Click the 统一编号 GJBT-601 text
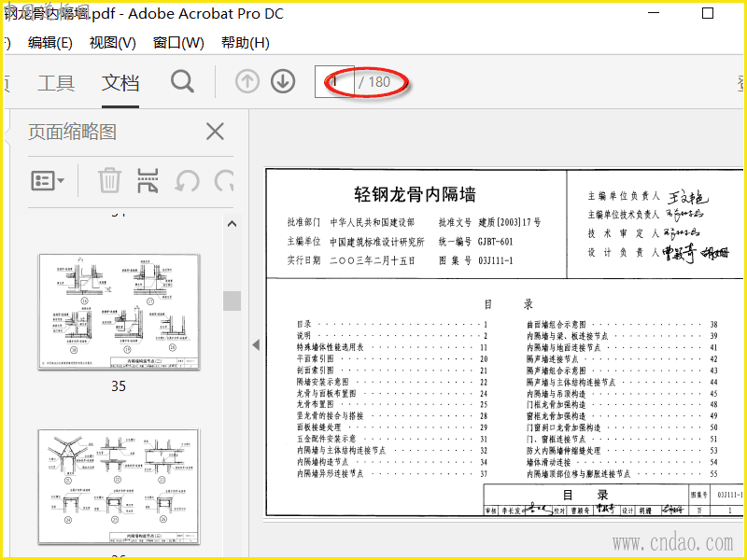Screen dimensions: 747x560 (475, 242)
